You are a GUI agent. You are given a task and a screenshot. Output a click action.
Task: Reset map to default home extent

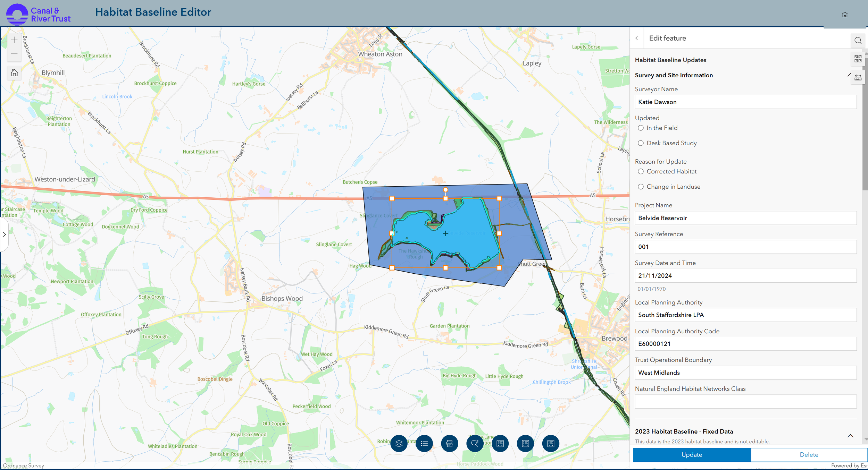[14, 73]
